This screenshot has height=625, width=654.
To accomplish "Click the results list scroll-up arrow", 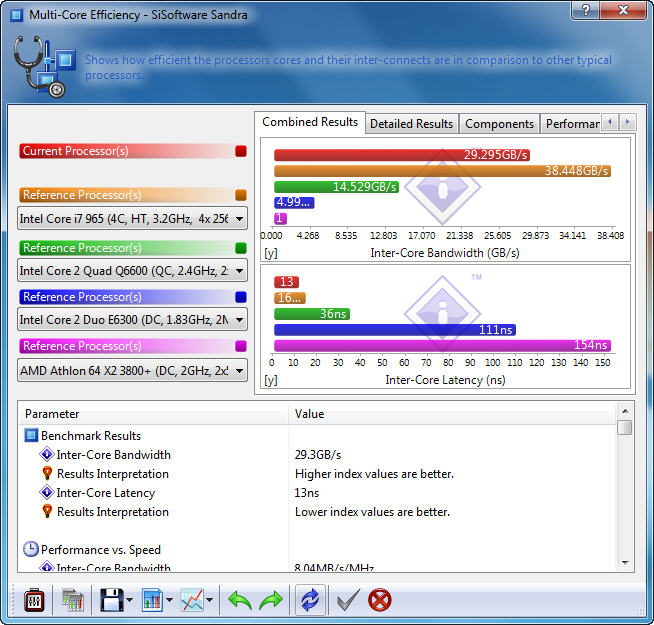I will pos(625,411).
